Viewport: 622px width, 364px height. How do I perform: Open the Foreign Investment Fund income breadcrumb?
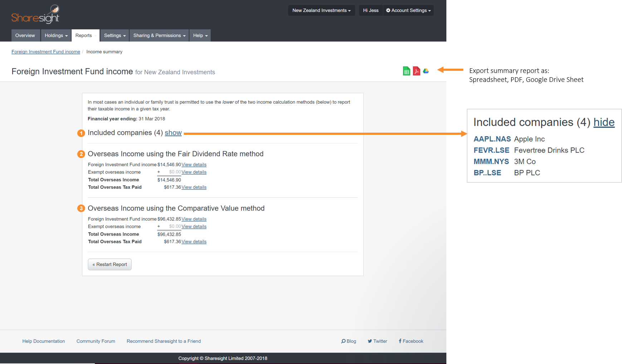46,51
